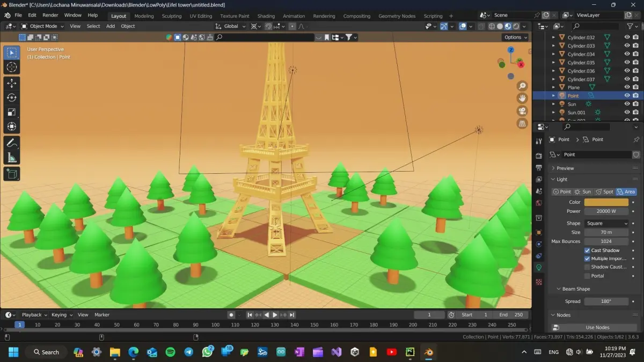The height and width of the screenshot is (362, 644).
Task: Select the Scale tool
Action: [12, 112]
